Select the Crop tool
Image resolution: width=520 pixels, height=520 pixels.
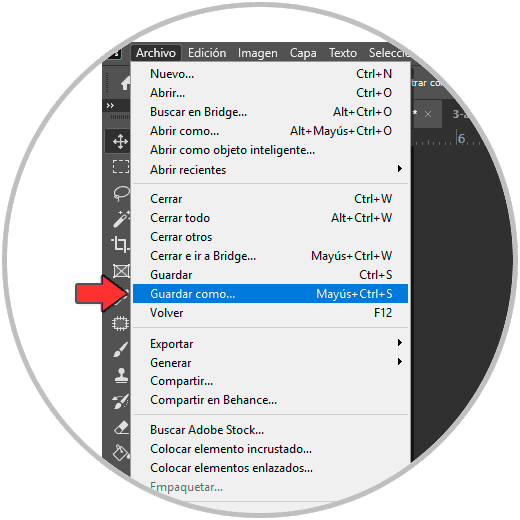click(x=120, y=244)
